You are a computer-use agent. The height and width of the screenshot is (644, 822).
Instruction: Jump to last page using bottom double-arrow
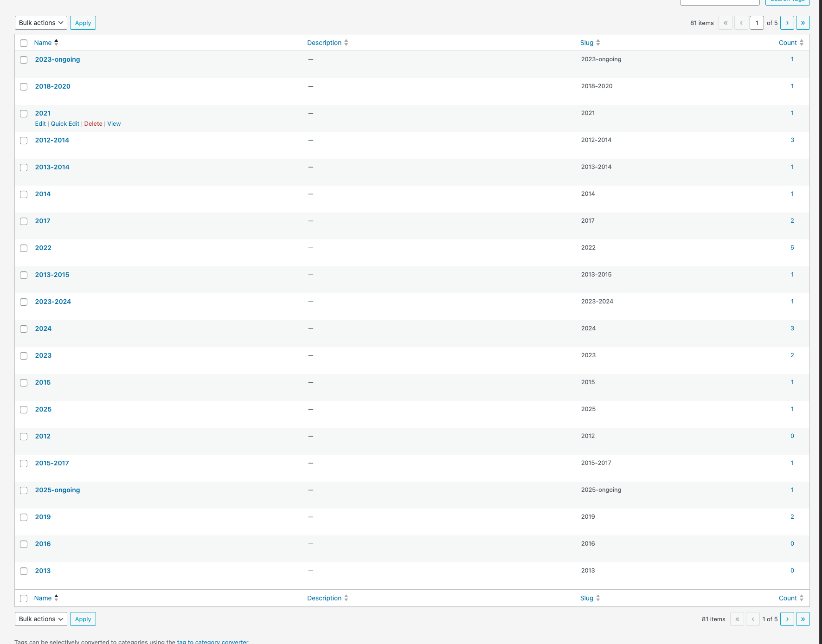click(803, 619)
